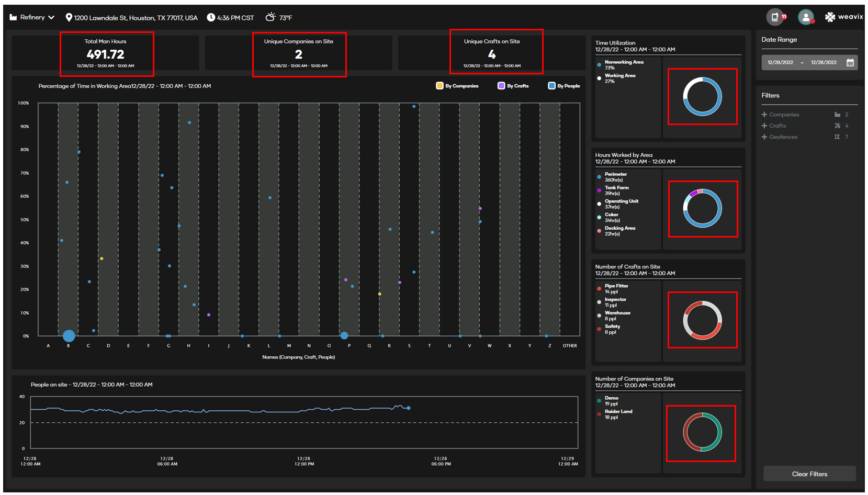The height and width of the screenshot is (495, 868).
Task: Click the OTHER label on the x-axis
Action: click(x=570, y=346)
